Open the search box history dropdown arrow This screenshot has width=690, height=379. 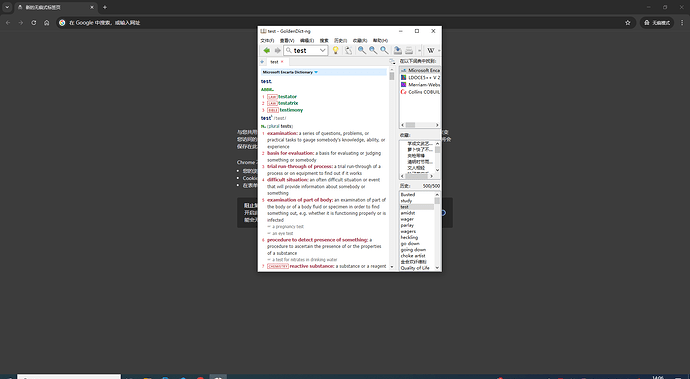coord(323,51)
